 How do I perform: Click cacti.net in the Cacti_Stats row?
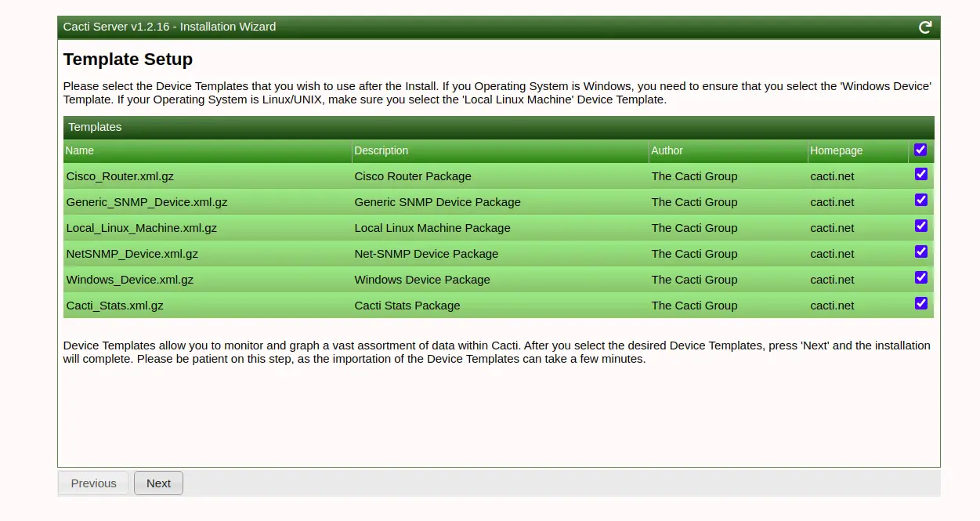tap(832, 306)
